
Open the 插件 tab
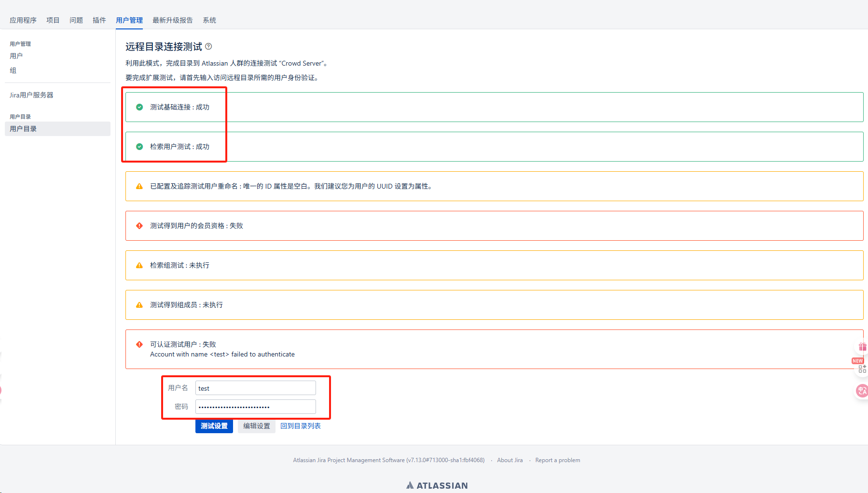click(99, 20)
